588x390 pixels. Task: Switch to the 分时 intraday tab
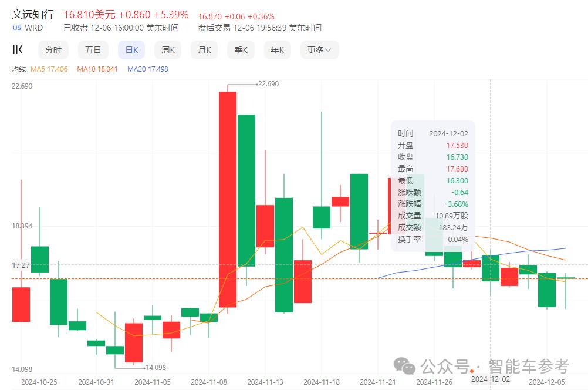tap(53, 50)
